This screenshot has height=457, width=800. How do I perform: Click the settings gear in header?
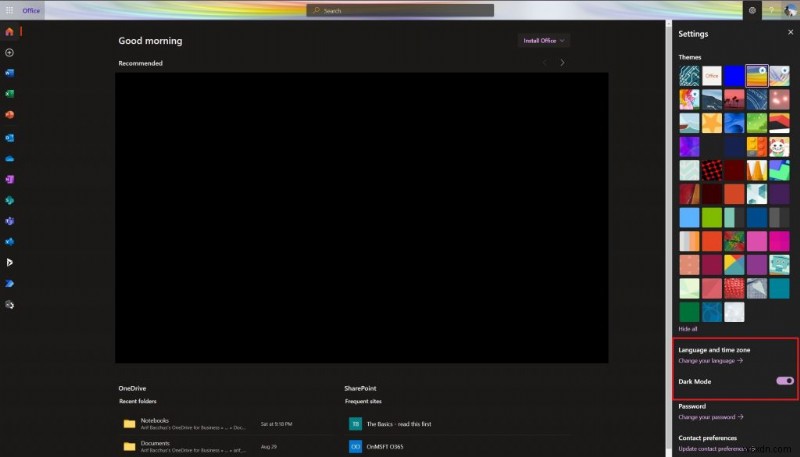point(752,10)
